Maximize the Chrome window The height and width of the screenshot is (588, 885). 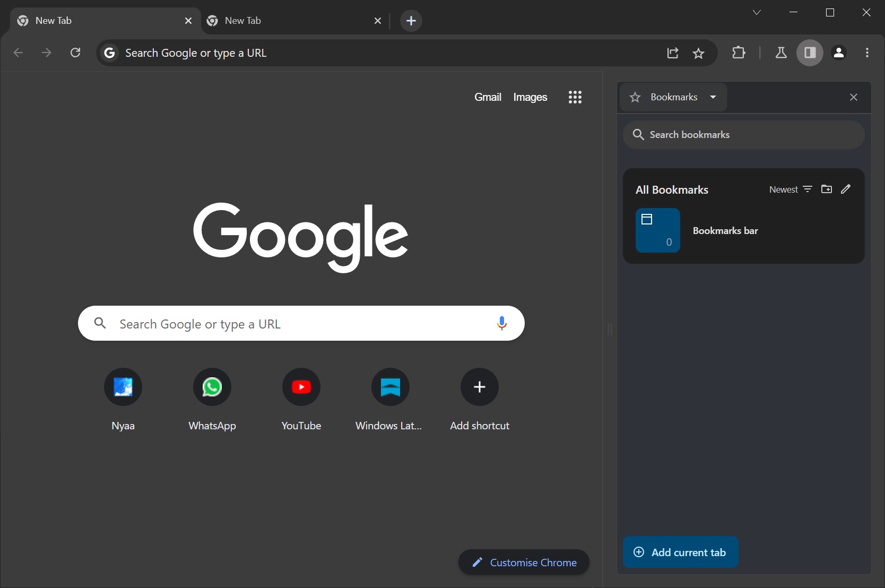(x=830, y=13)
